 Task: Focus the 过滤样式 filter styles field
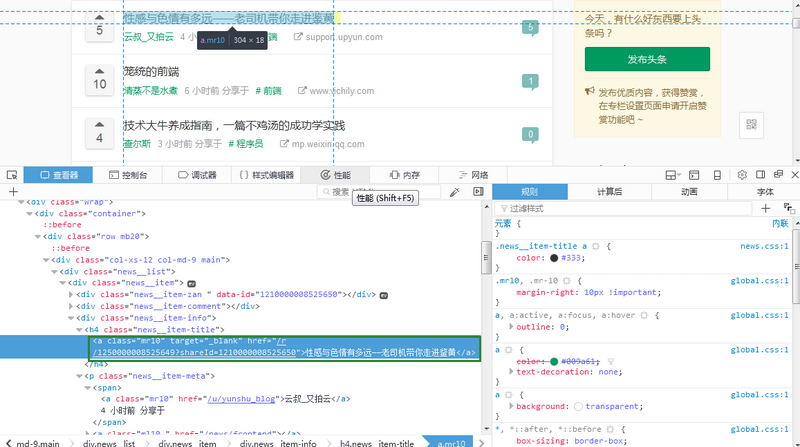tap(624, 208)
